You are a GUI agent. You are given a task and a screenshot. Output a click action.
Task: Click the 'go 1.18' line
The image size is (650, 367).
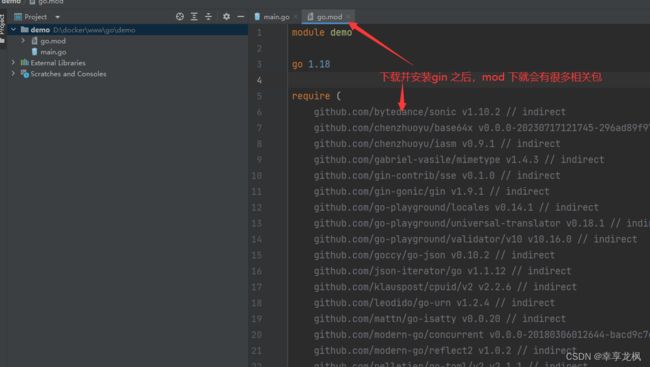(311, 64)
